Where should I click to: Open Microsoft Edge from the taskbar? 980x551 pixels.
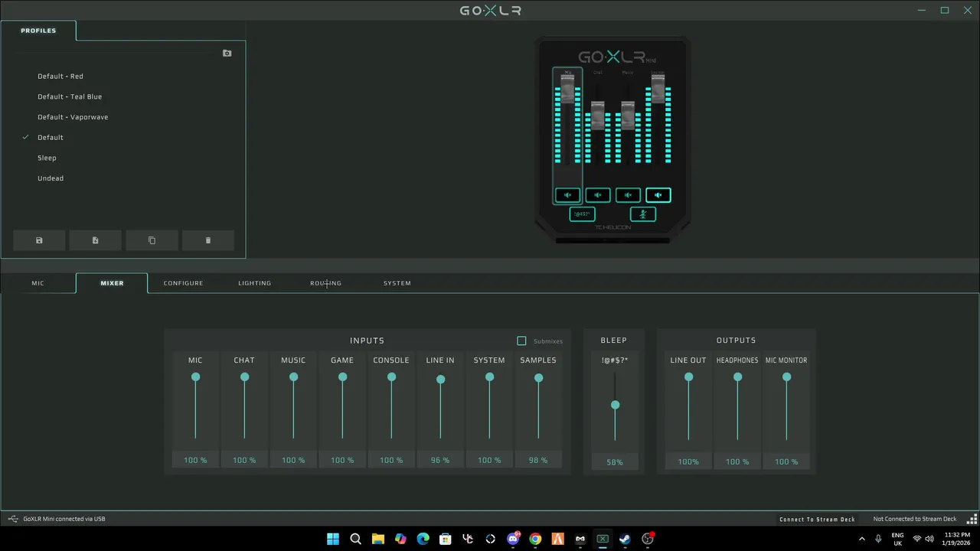[423, 539]
